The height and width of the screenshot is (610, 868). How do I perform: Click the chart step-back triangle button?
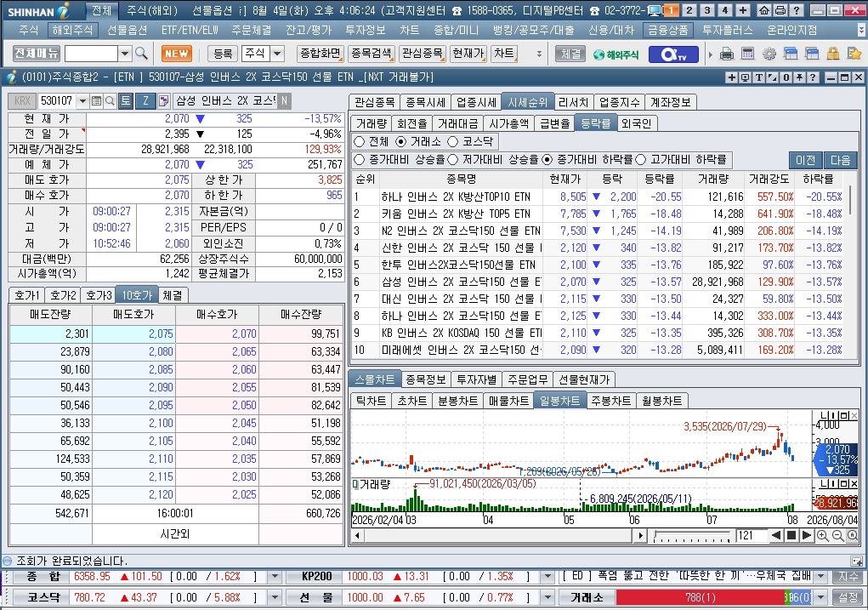pyautogui.click(x=776, y=535)
